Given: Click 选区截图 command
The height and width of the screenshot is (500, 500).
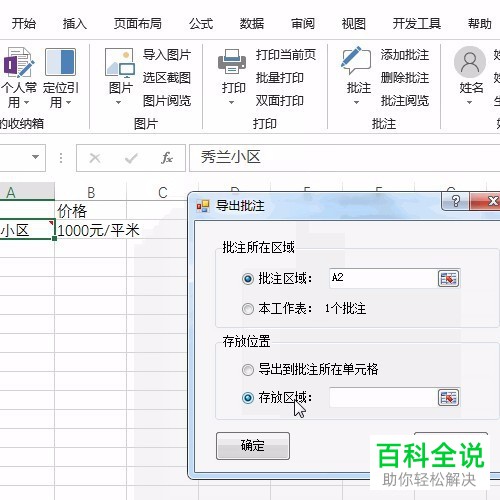Looking at the screenshot, I should click(167, 78).
